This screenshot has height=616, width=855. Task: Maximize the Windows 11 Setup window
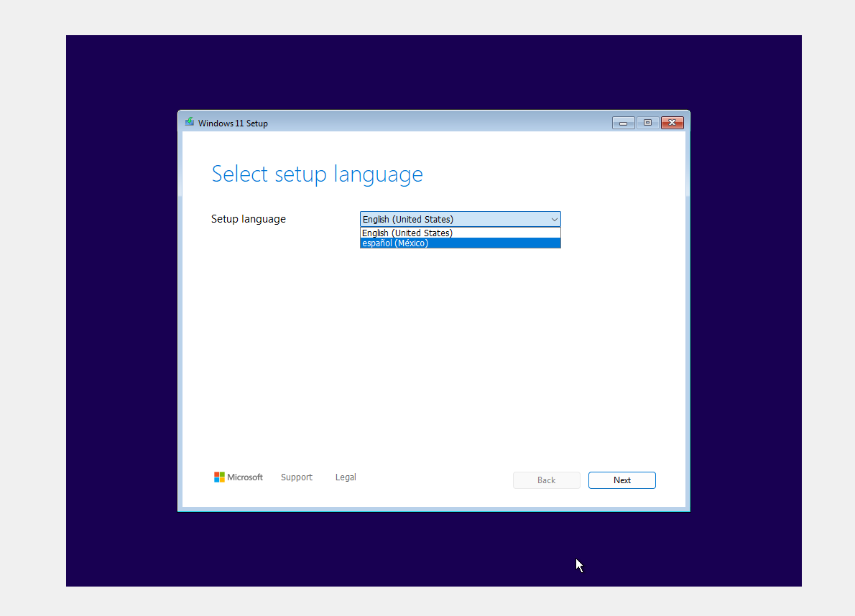[648, 123]
